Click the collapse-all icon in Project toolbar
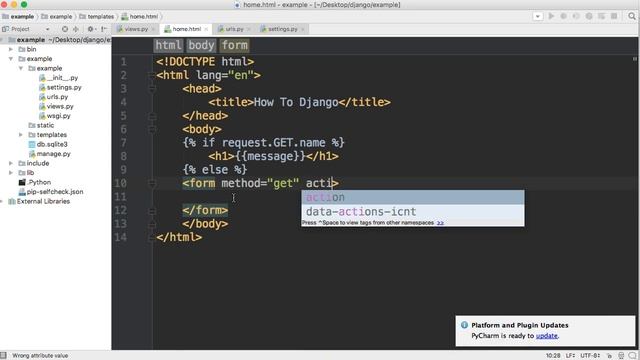This screenshot has width=640, height=360. (x=76, y=29)
